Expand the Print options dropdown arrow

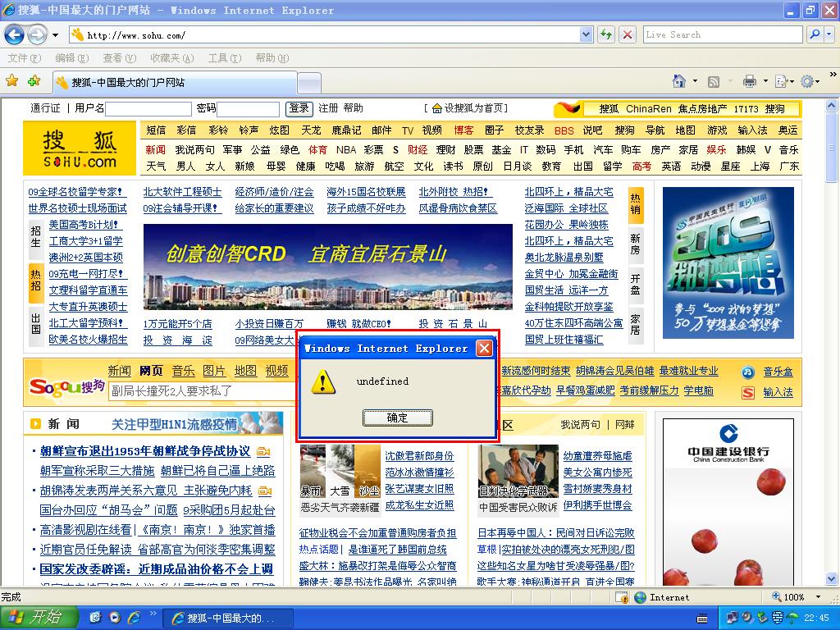(x=765, y=81)
